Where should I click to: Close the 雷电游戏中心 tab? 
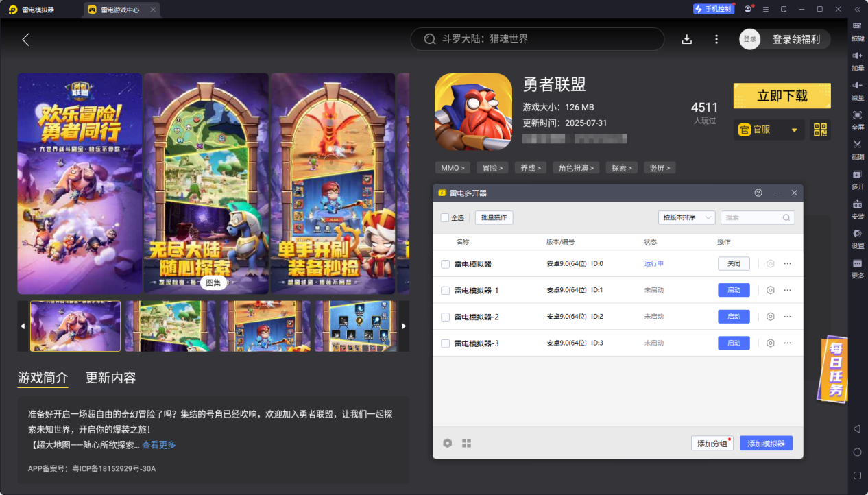tap(152, 10)
